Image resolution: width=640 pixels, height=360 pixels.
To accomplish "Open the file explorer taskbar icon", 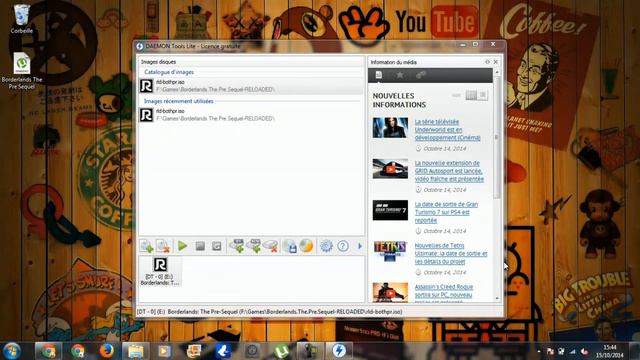I will (136, 351).
